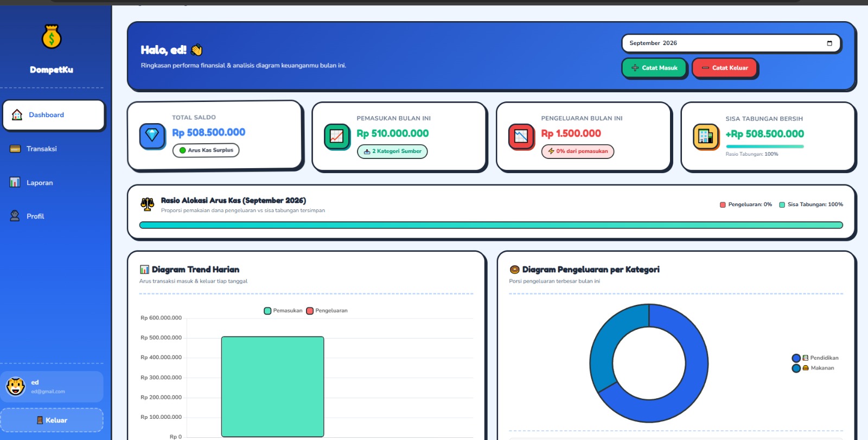Click the Keluar logout button

pyautogui.click(x=52, y=420)
